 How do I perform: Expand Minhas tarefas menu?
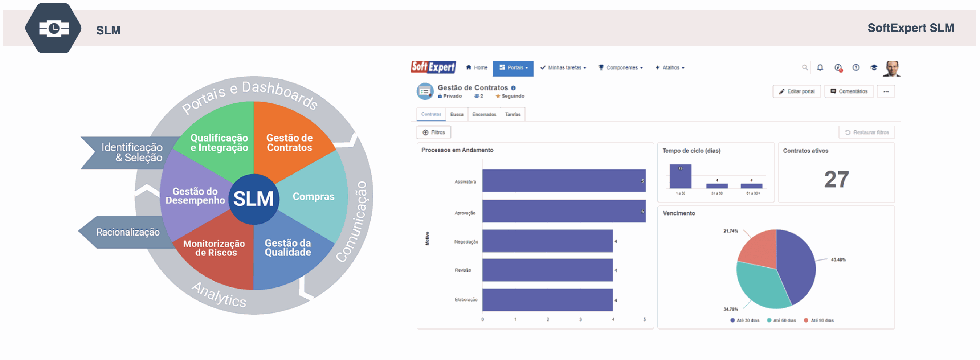tap(563, 68)
